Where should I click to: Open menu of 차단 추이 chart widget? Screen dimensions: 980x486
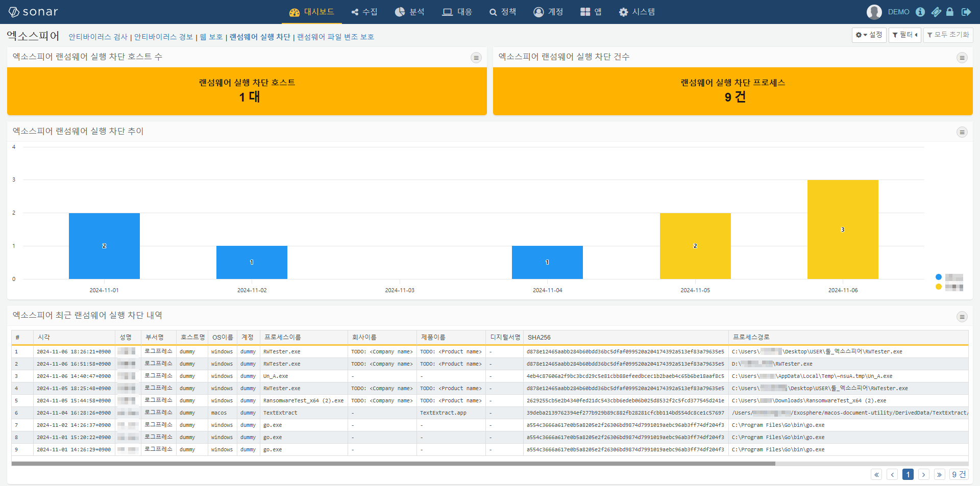click(x=962, y=132)
